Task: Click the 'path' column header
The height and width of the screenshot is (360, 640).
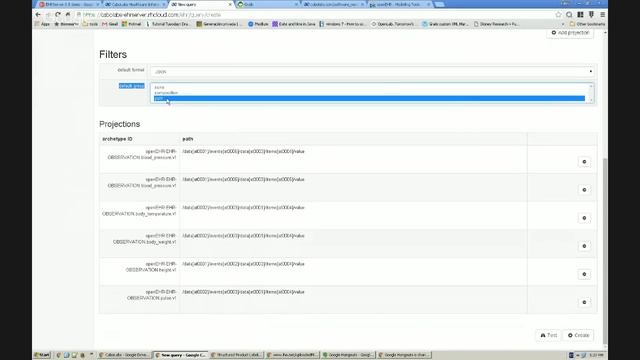Action: 188,139
